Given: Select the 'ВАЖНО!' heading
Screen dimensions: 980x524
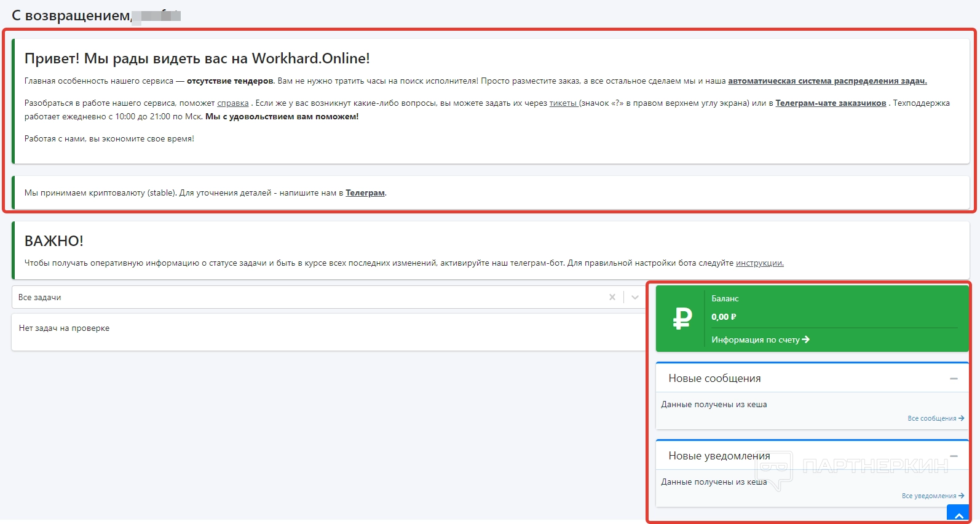Looking at the screenshot, I should pos(54,240).
